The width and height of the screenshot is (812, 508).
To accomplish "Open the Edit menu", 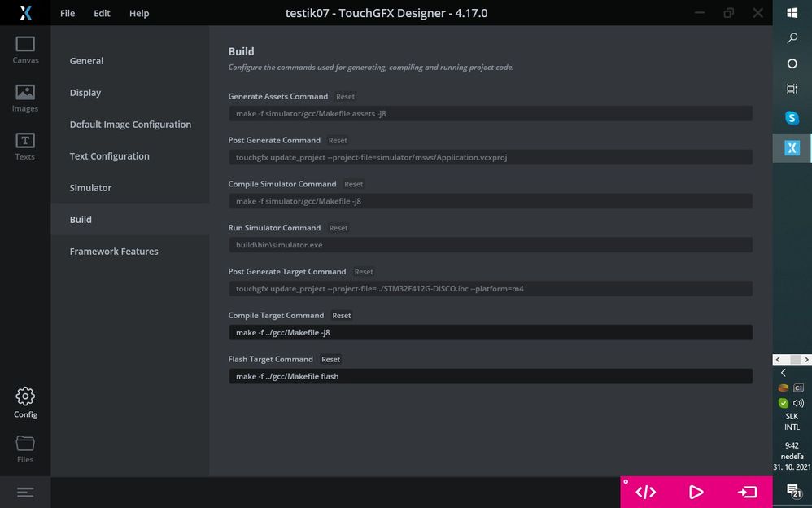I will coord(102,14).
